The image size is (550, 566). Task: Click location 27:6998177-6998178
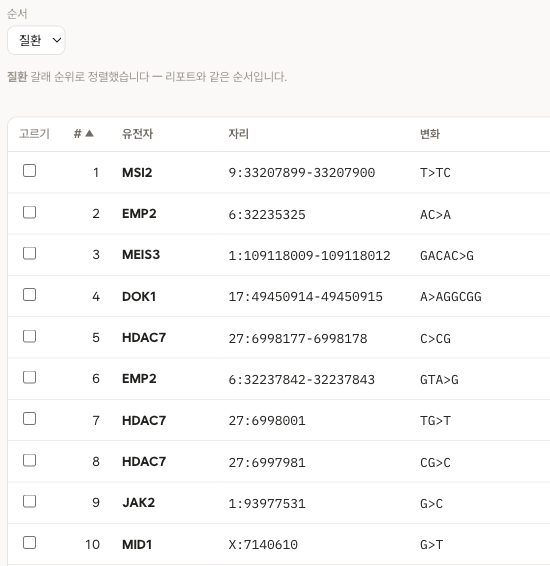coord(298,339)
